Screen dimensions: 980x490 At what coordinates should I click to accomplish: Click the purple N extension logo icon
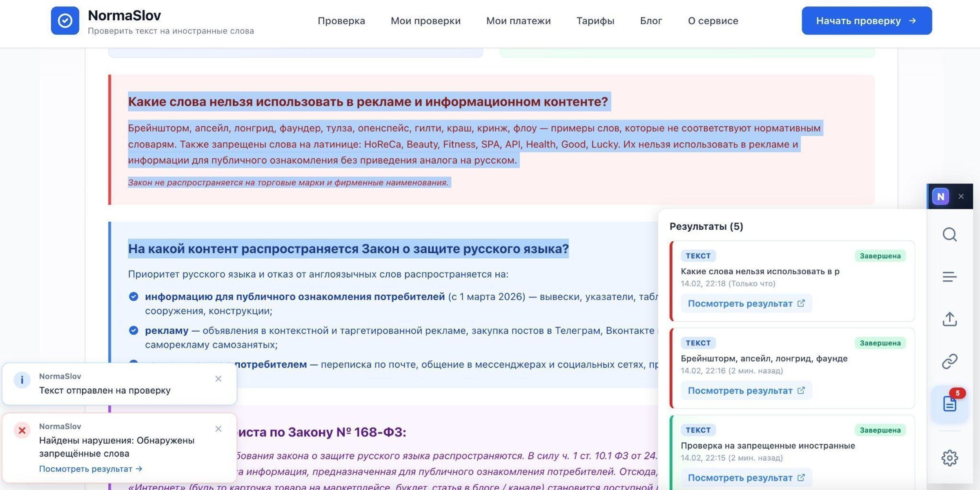pos(940,197)
